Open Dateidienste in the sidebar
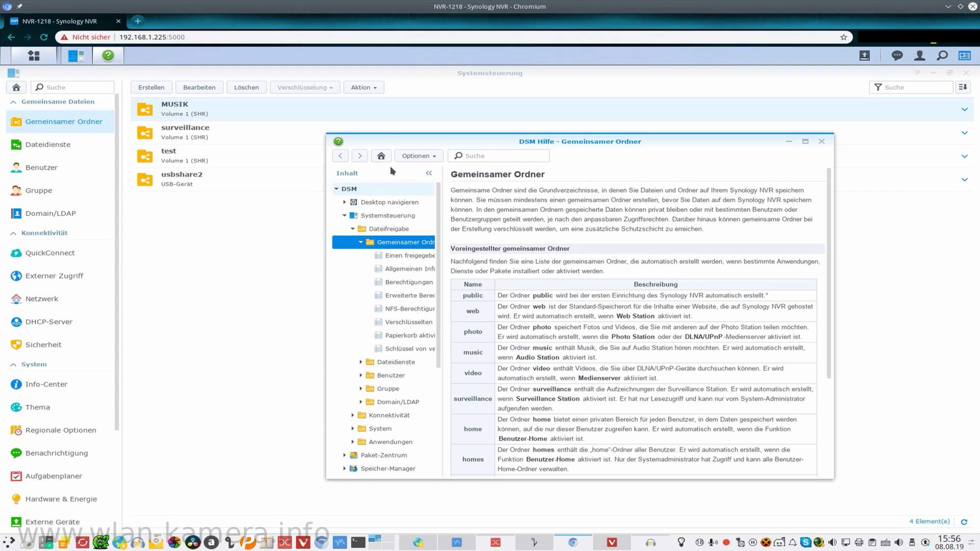 point(60,144)
